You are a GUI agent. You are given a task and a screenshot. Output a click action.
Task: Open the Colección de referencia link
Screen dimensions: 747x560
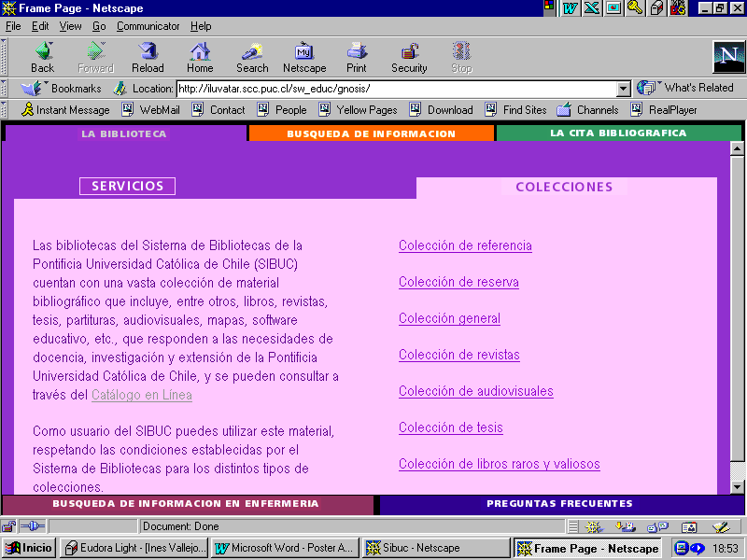coord(465,246)
